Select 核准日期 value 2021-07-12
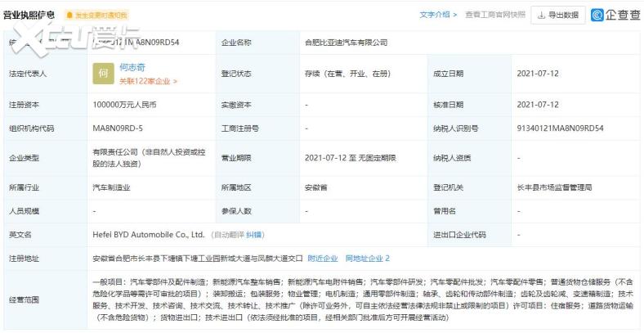This screenshot has height=333, width=644. (x=538, y=105)
